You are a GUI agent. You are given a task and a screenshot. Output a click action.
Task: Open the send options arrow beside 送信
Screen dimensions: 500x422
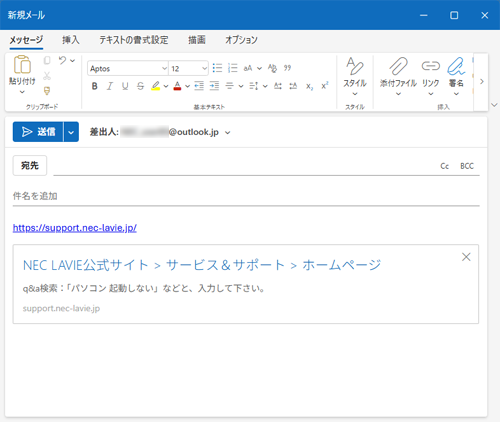coord(71,132)
